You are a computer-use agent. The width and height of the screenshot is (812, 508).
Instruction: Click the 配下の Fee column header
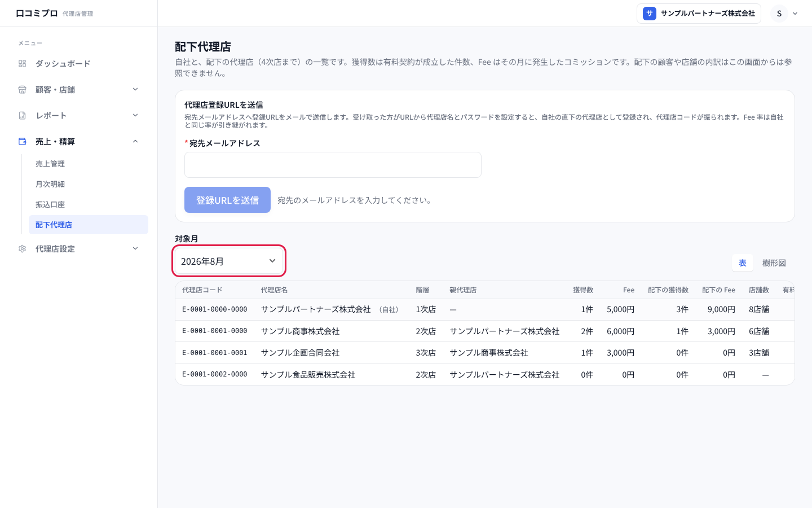point(718,290)
